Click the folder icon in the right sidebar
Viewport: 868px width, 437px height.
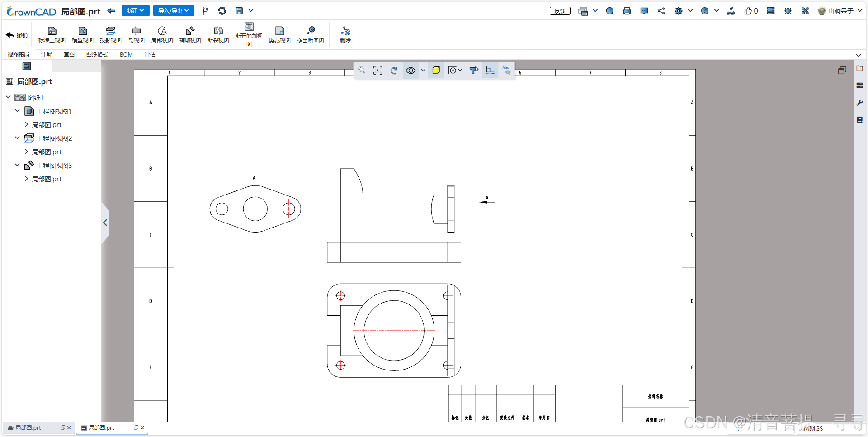click(x=860, y=68)
